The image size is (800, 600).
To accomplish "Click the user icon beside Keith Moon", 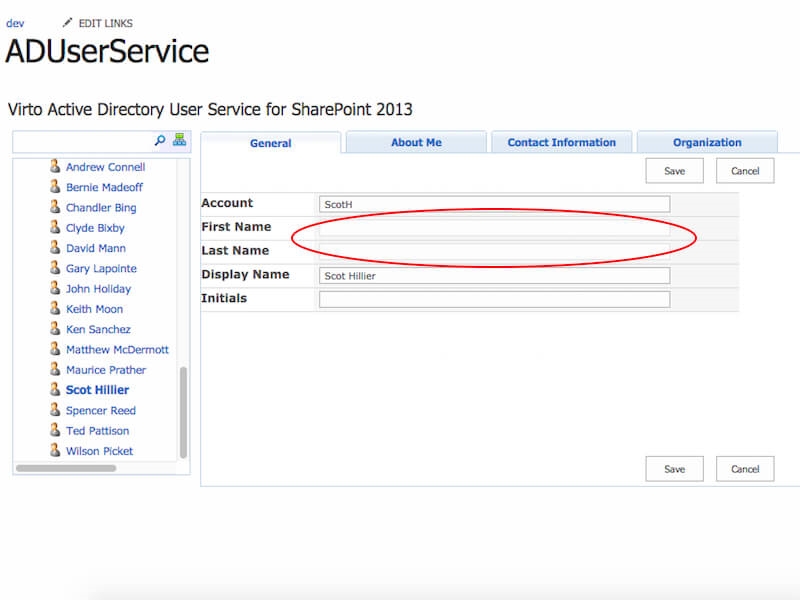I will click(x=55, y=309).
